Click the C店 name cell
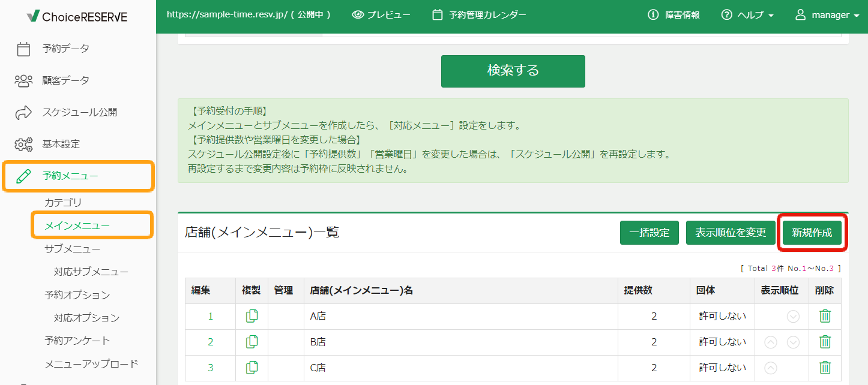This screenshot has height=385, width=868. (x=461, y=368)
